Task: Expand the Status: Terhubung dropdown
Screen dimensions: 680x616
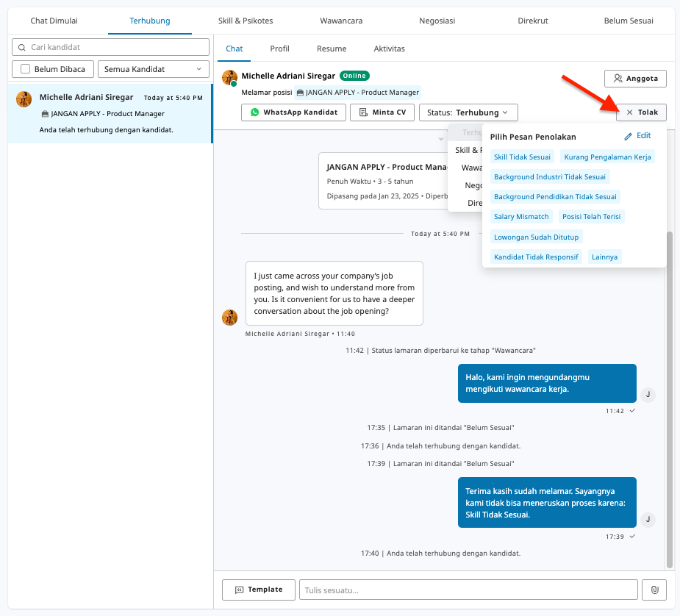Action: pyautogui.click(x=468, y=112)
